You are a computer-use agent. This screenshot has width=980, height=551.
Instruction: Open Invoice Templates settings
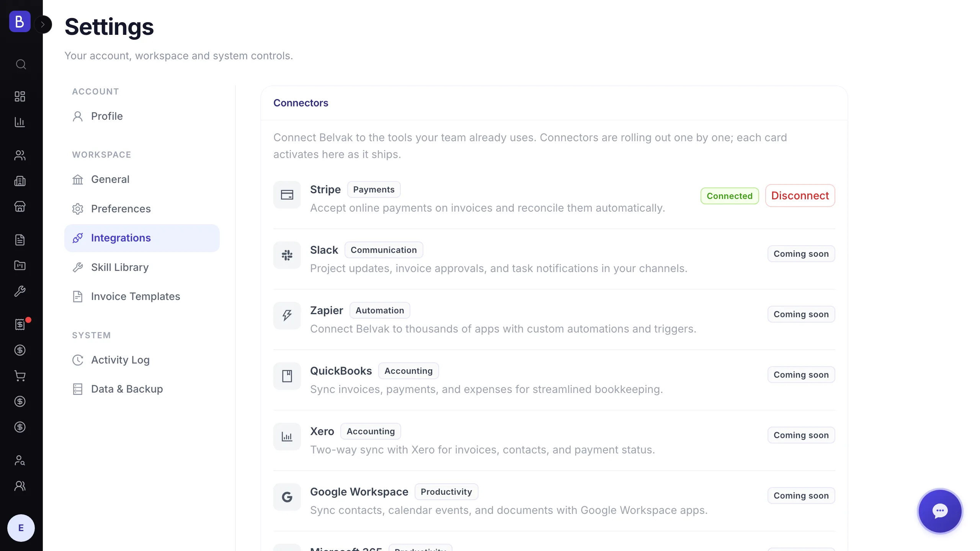(x=142, y=297)
